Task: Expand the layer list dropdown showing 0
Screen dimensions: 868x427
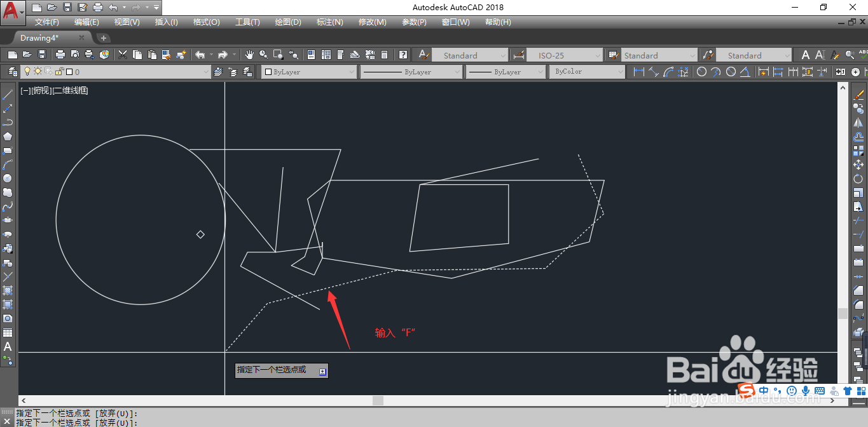Action: (205, 72)
